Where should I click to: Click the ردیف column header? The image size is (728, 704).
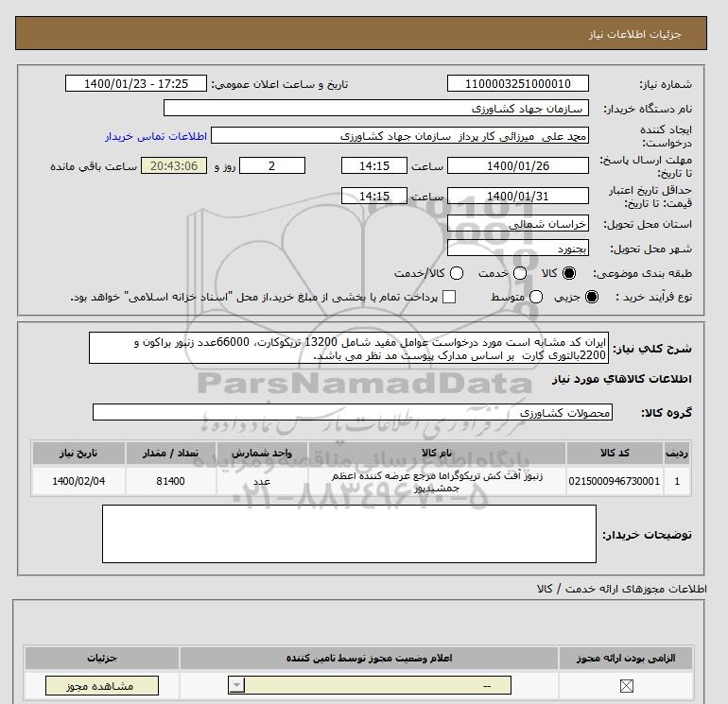coord(677,453)
